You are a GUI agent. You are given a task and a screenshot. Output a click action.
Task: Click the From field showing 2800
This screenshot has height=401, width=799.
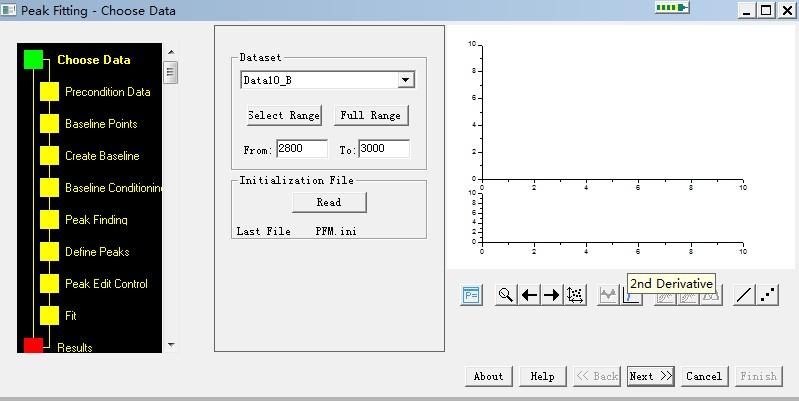click(x=302, y=149)
